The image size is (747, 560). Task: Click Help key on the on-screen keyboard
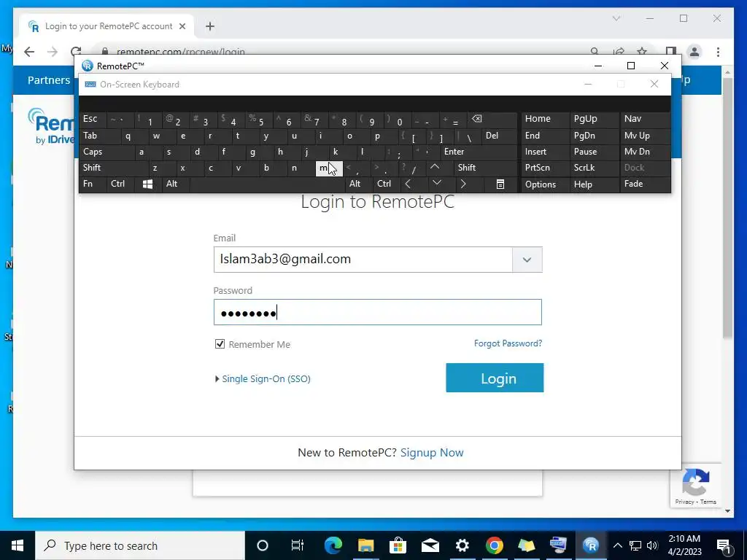pos(594,184)
